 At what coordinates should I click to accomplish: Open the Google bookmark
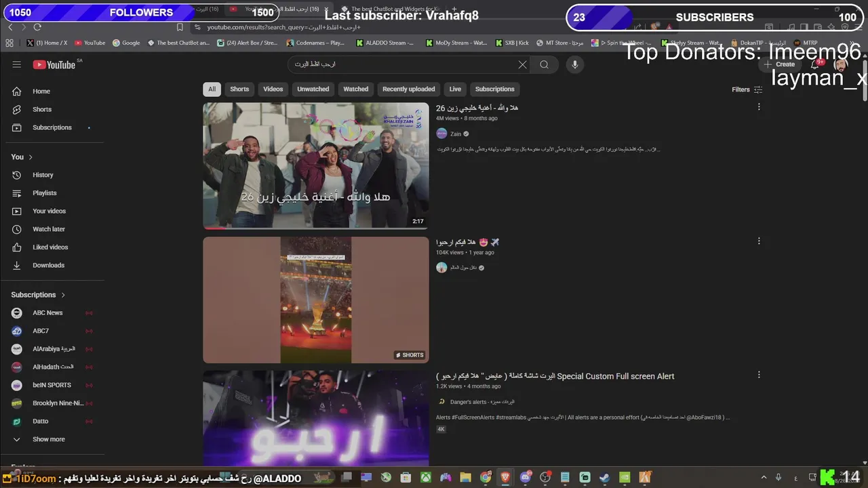coord(126,43)
